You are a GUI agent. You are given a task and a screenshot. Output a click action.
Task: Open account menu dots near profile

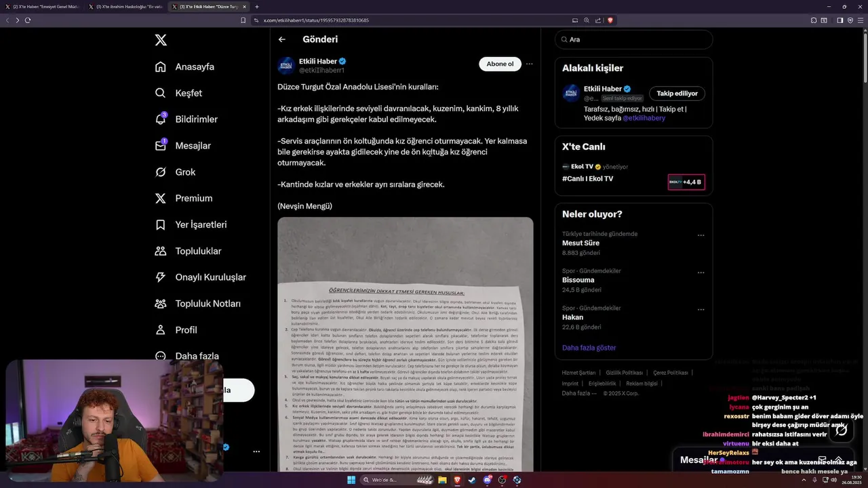[256, 451]
